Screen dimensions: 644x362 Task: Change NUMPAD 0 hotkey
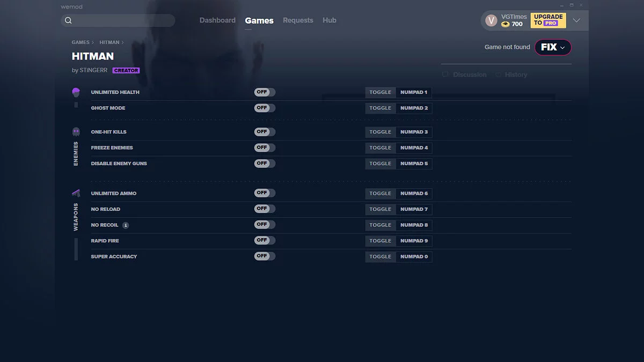414,256
